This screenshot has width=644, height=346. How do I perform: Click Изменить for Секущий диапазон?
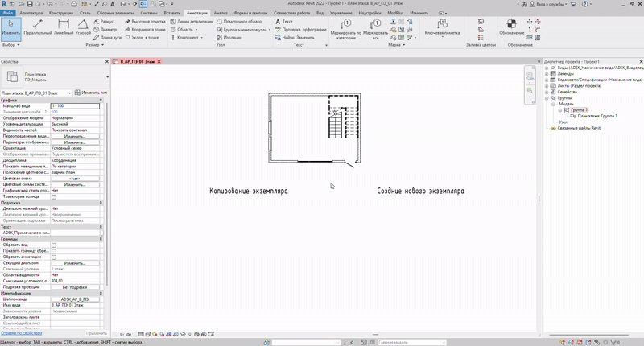click(75, 263)
